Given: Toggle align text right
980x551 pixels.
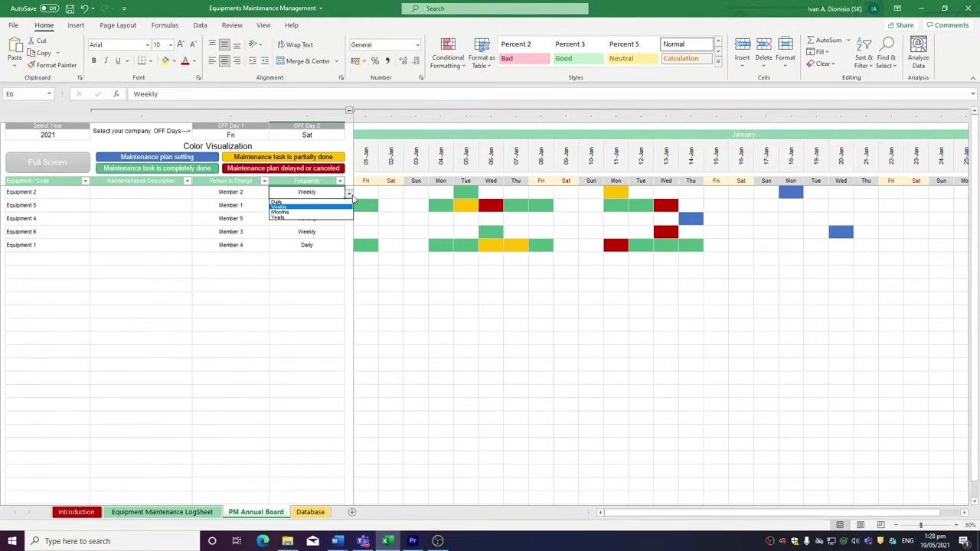Looking at the screenshot, I should click(237, 61).
